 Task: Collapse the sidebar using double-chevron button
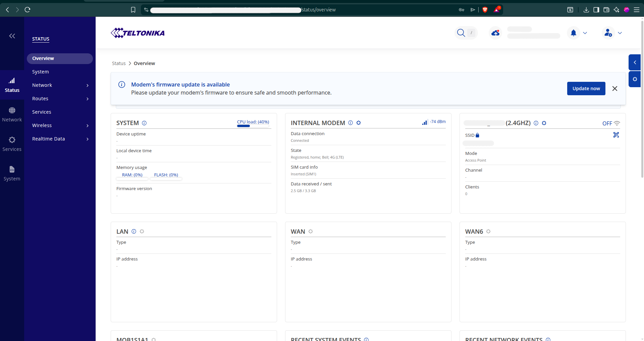(x=12, y=36)
